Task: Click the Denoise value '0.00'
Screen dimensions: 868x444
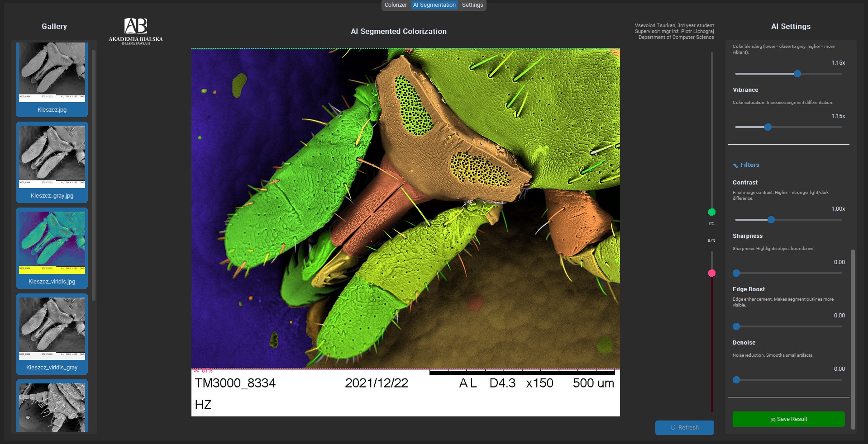Action: 839,369
